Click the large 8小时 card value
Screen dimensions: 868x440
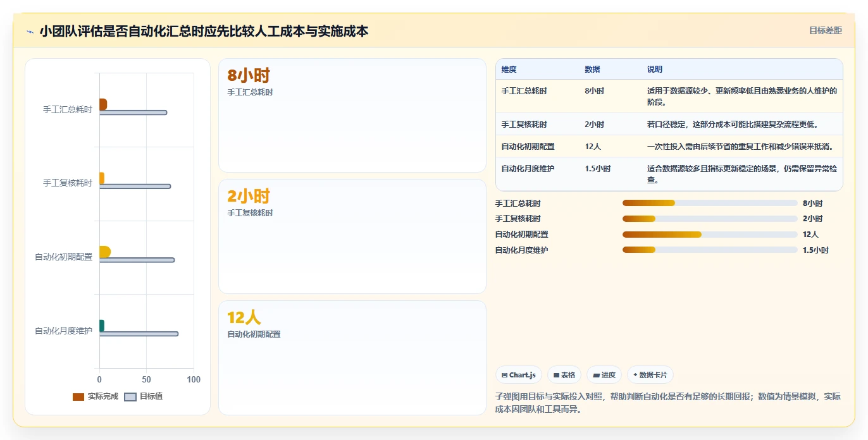[249, 76]
